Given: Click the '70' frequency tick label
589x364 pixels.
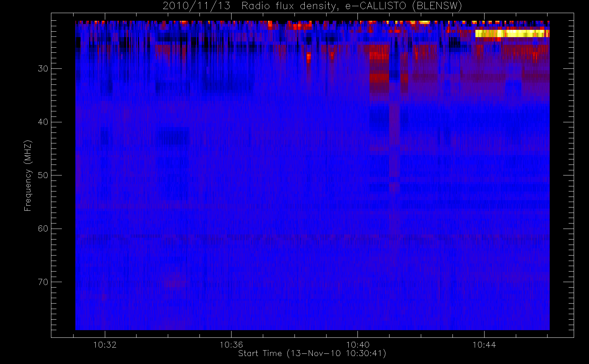Looking at the screenshot, I should (43, 282).
